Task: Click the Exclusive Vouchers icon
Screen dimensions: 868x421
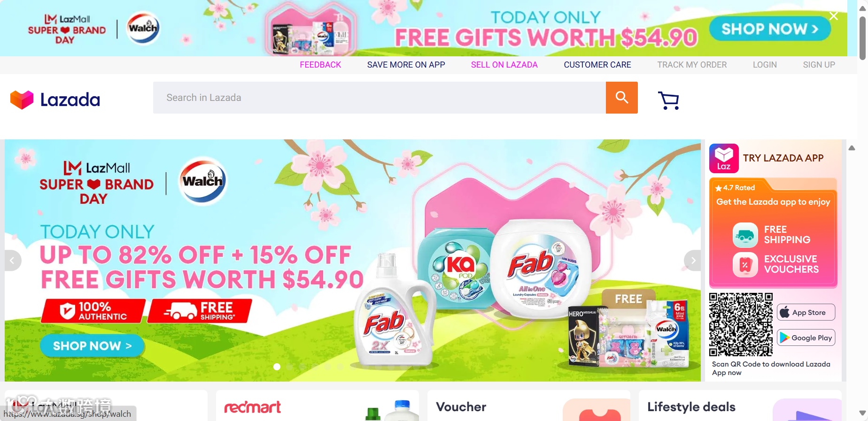Action: click(x=745, y=265)
